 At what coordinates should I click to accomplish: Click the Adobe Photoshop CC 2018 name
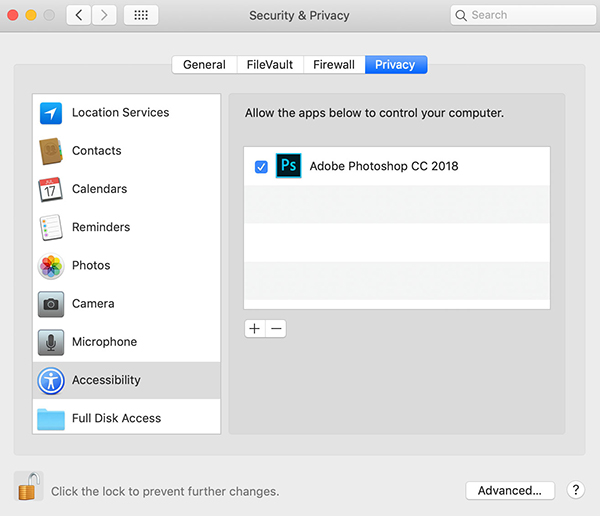click(x=384, y=166)
